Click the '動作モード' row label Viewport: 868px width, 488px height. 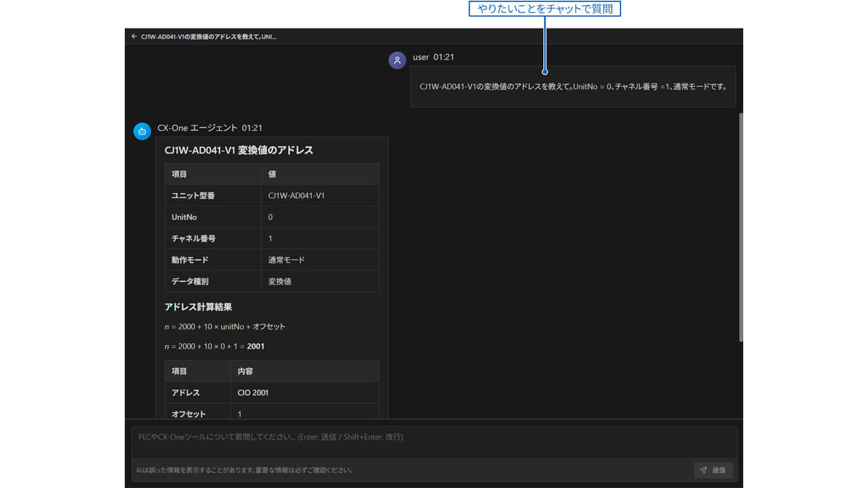tap(190, 260)
